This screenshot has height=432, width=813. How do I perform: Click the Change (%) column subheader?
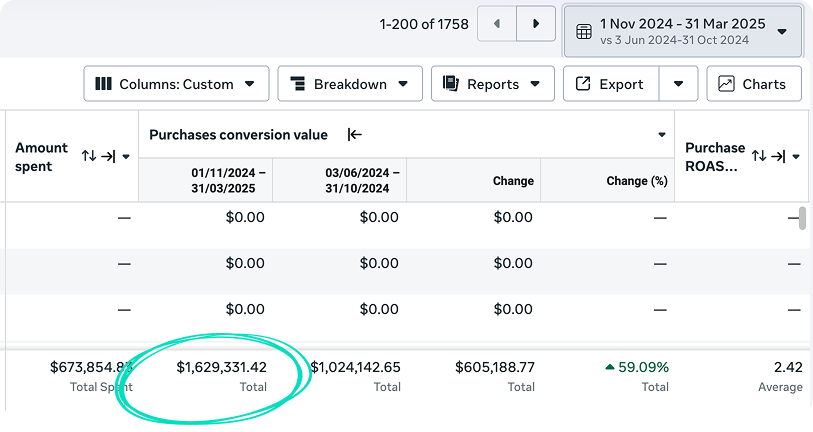click(636, 181)
